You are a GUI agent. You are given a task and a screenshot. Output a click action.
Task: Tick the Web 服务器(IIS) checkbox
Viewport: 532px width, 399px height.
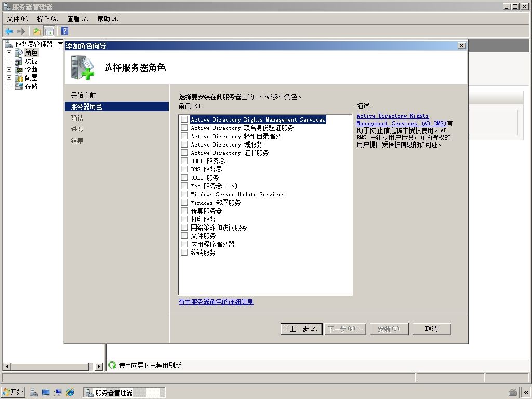tap(184, 185)
